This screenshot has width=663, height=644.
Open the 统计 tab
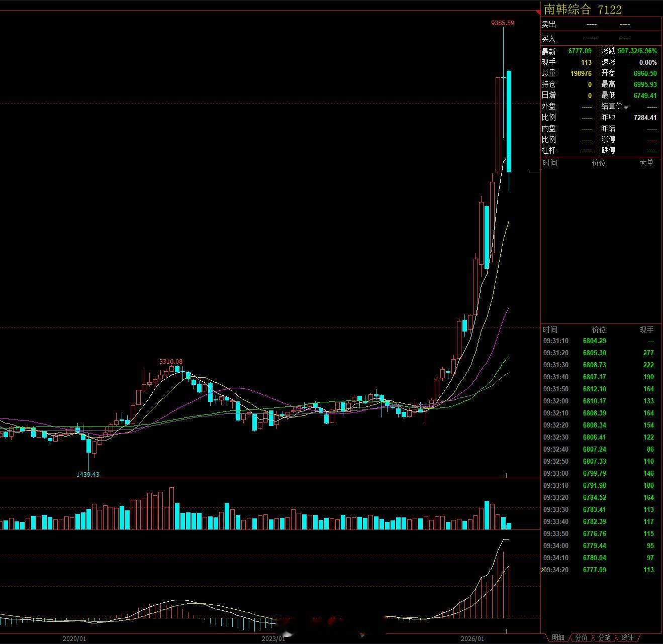pyautogui.click(x=627, y=637)
